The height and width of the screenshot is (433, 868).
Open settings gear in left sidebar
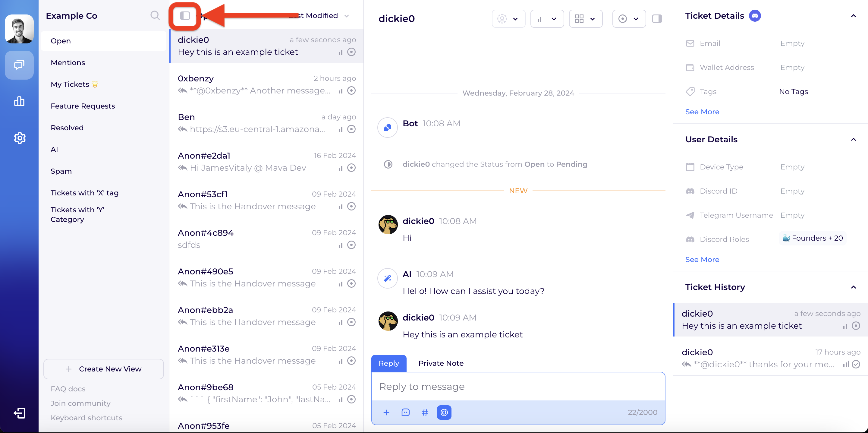tap(20, 138)
